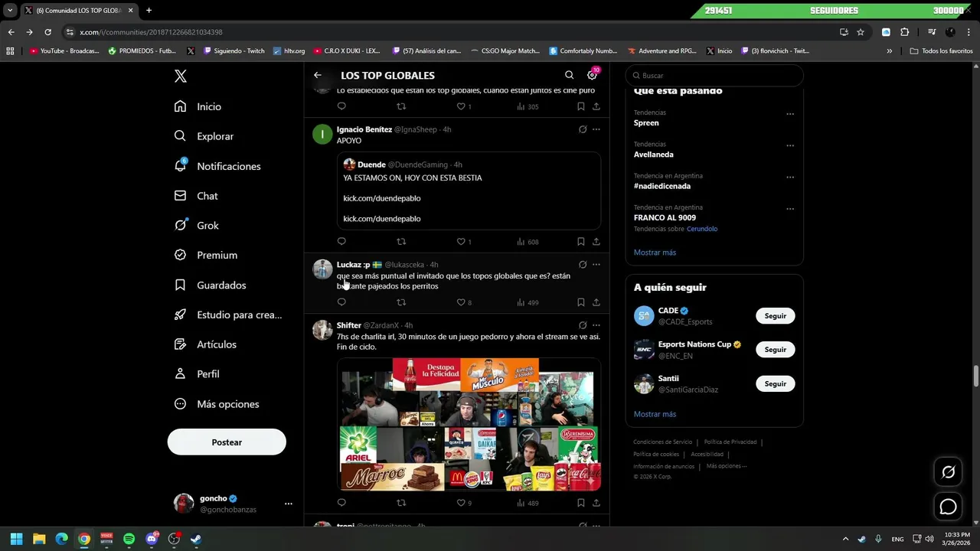Image resolution: width=980 pixels, height=551 pixels.
Task: Follow Esports Nations Cup account
Action: [x=775, y=350]
